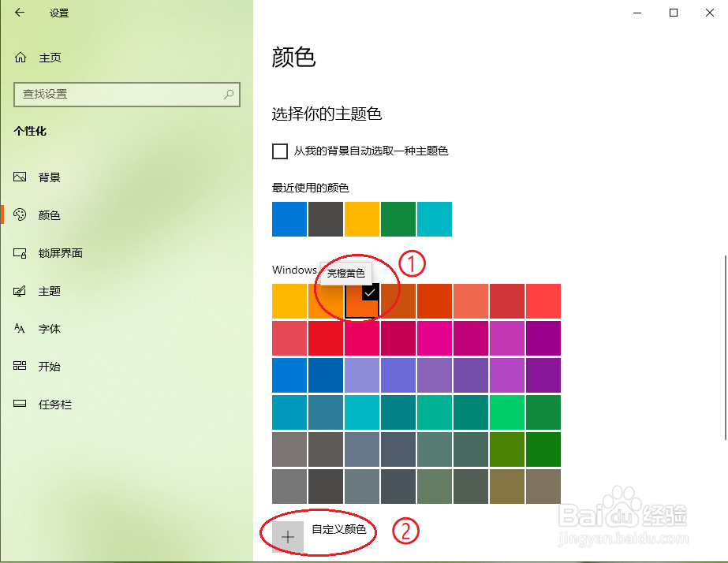The width and height of the screenshot is (728, 563).
Task: Enable 从我的背景自动选取一种主题色 checkbox
Action: (x=280, y=151)
